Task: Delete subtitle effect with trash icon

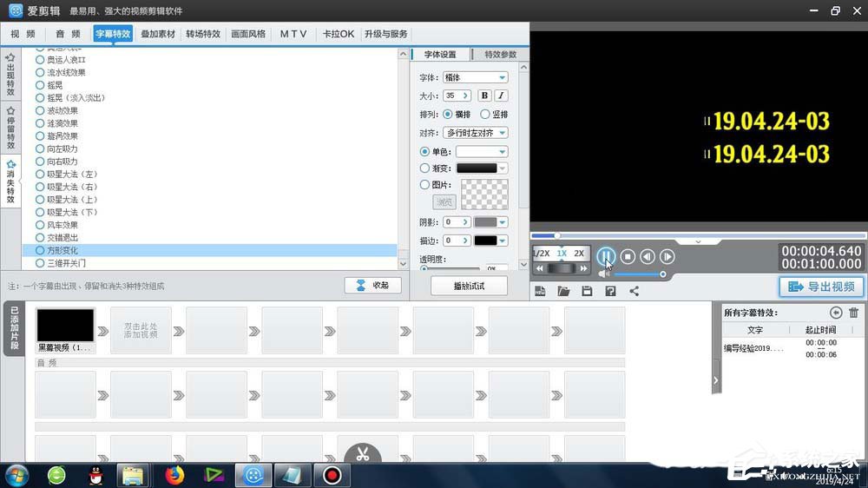Action: click(853, 313)
